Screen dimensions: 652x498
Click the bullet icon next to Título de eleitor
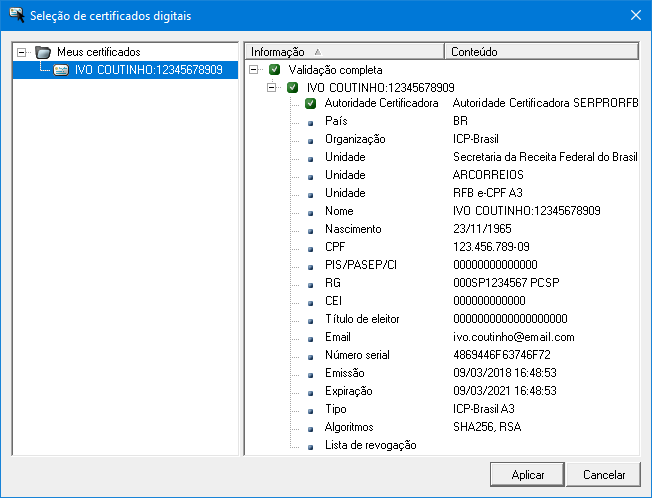[310, 321]
